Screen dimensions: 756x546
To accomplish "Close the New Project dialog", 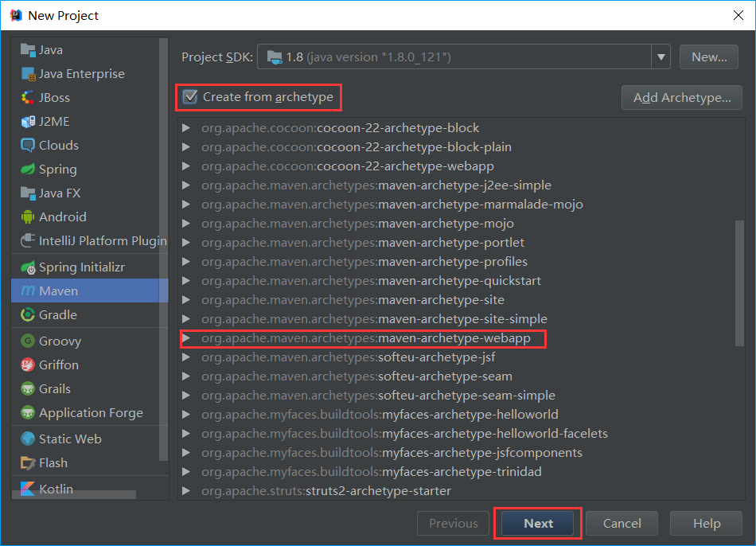I will [738, 15].
